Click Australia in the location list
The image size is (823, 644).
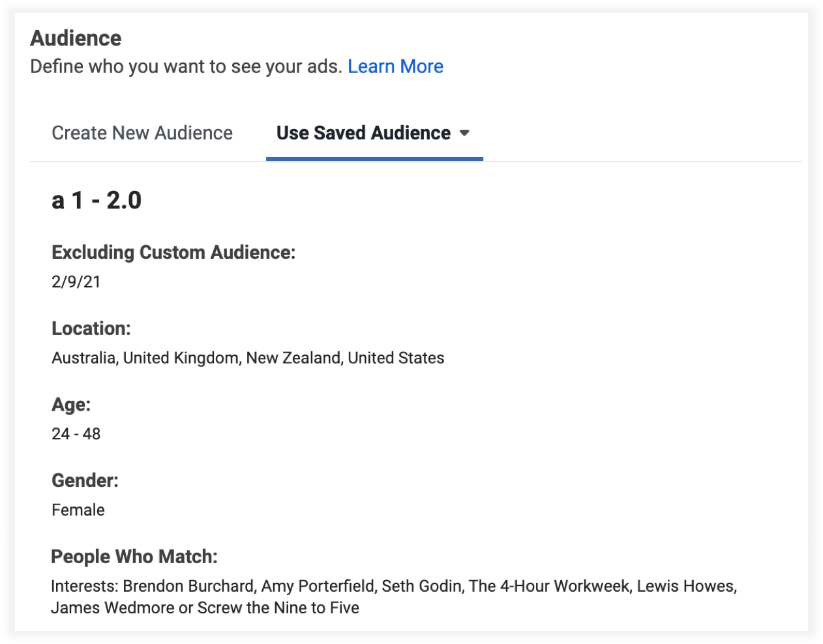pyautogui.click(x=84, y=358)
